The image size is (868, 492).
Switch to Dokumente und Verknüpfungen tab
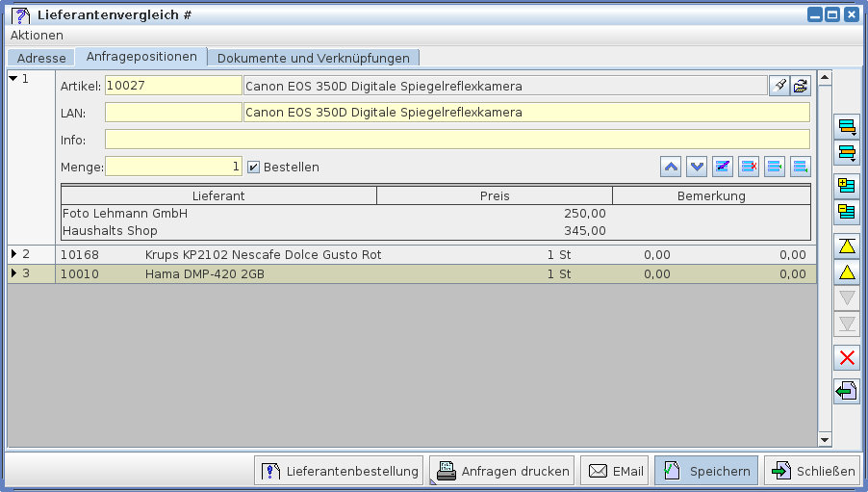click(313, 58)
